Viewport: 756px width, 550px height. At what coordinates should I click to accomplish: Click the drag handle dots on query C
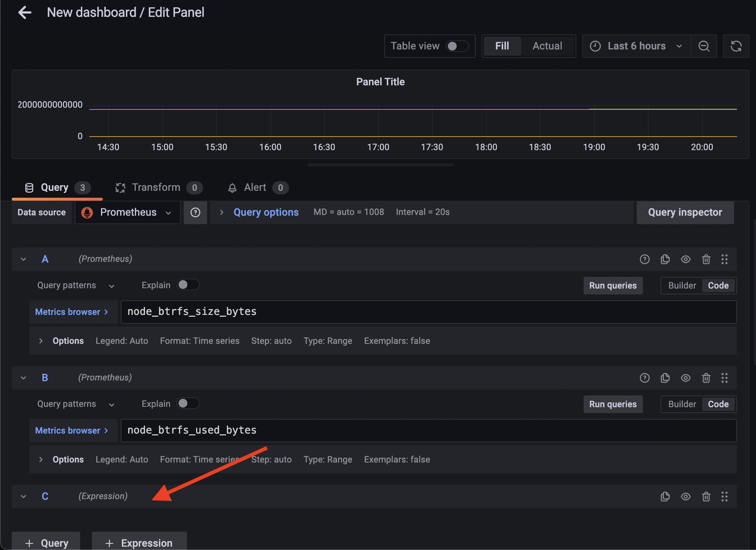pos(725,497)
